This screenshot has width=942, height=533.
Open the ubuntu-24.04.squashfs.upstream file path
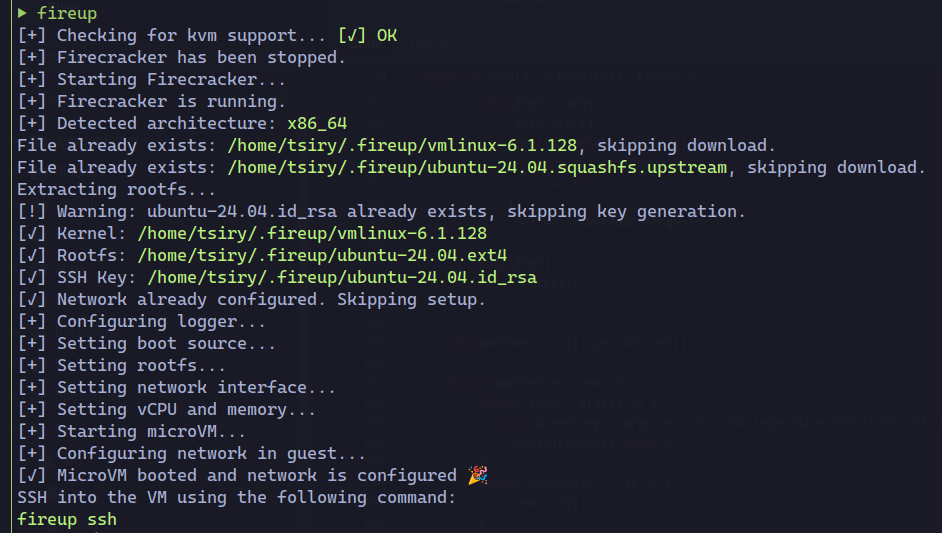[477, 168]
